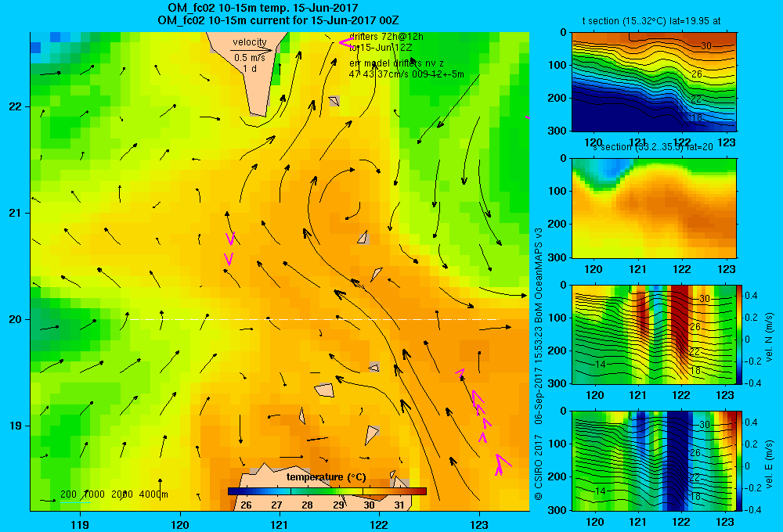The width and height of the screenshot is (783, 532).
Task: Click the vertical "BoM OceanMAPS v3" text
Action: pos(539,275)
